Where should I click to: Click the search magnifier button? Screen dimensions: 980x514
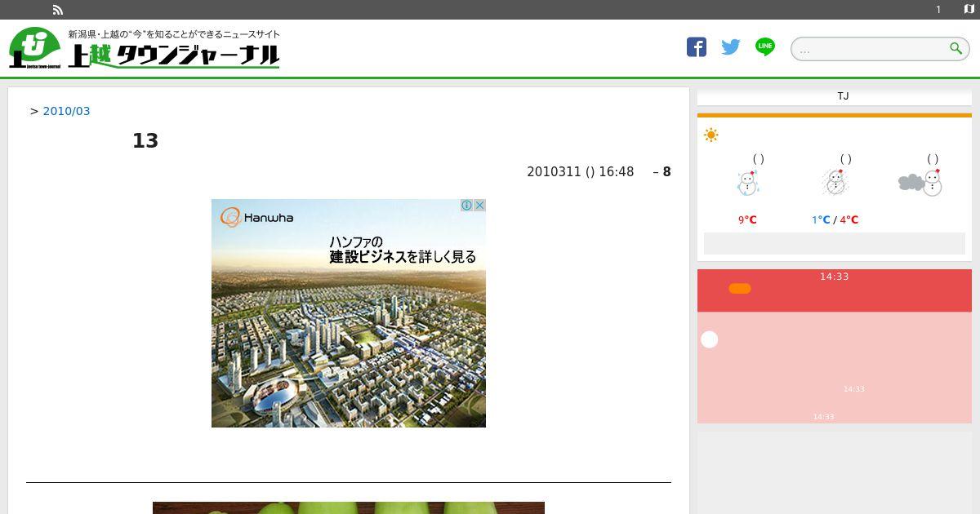955,48
